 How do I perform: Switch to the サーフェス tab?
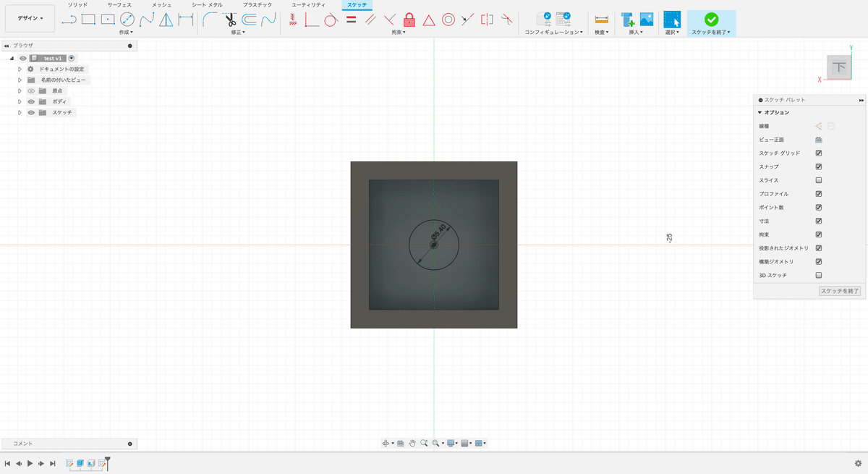119,5
